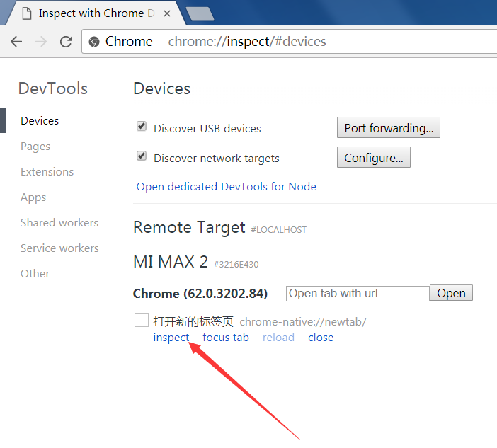Click the reload link for newtab
Image resolution: width=497 pixels, height=448 pixels.
click(278, 338)
